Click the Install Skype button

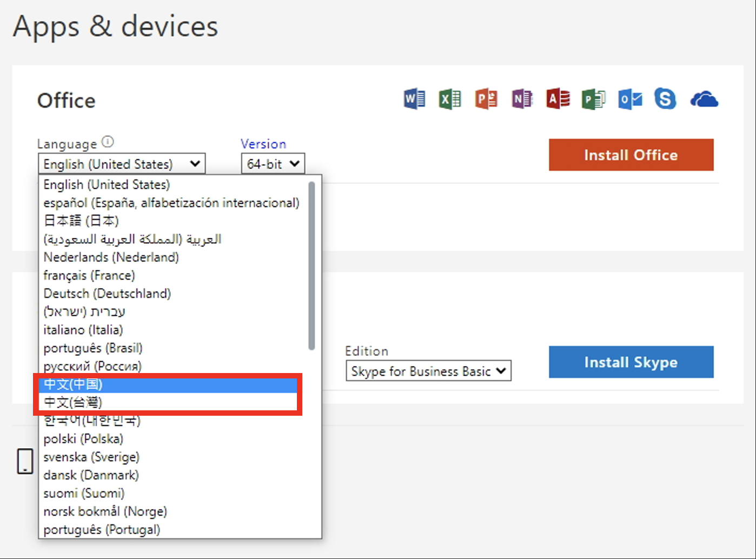coord(631,362)
